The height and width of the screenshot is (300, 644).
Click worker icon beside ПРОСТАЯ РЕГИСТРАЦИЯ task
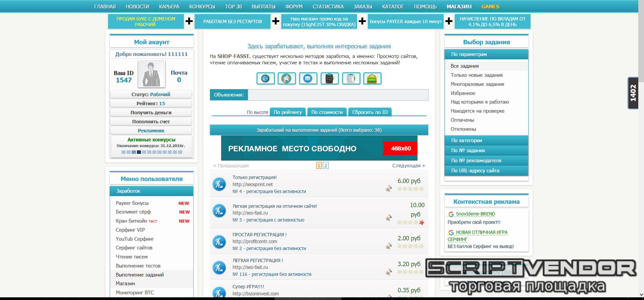tap(219, 241)
